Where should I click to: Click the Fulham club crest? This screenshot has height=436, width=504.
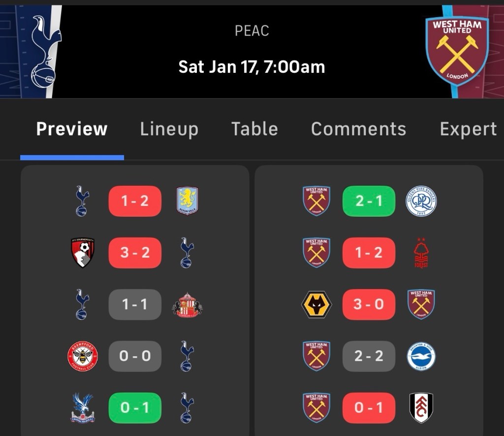(421, 408)
